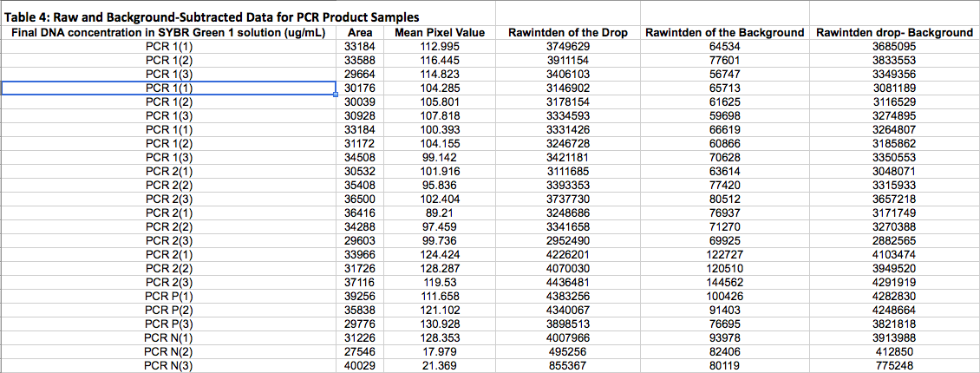
Task: Click the cell containing 495256
Action: (567, 351)
